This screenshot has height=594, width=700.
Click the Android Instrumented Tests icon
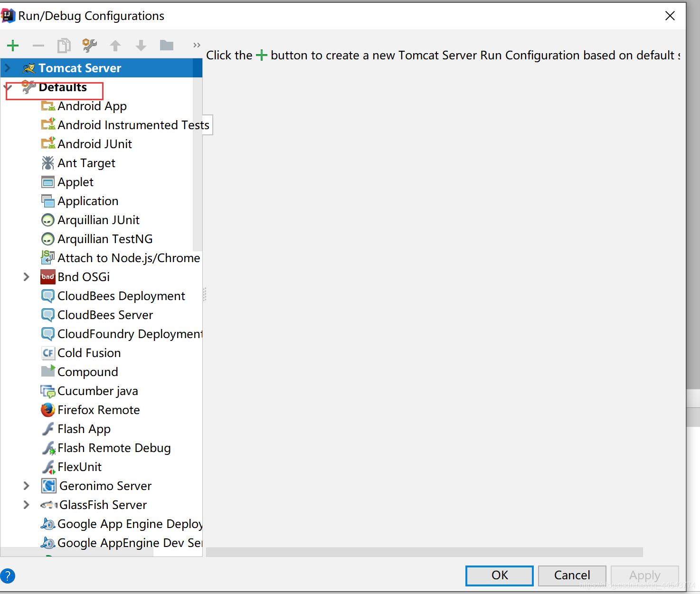point(48,124)
